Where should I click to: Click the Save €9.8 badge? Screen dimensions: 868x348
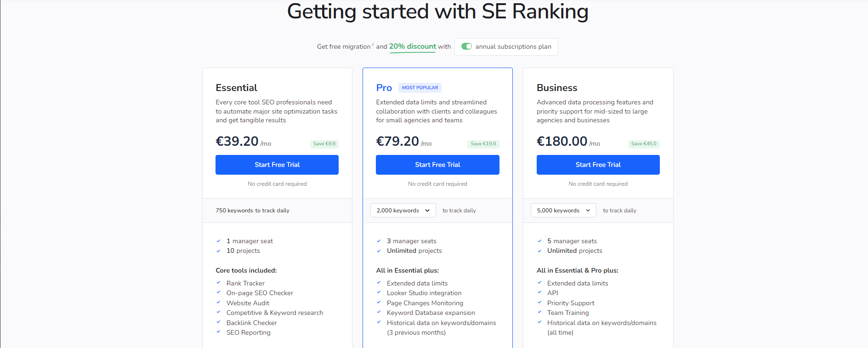[324, 144]
